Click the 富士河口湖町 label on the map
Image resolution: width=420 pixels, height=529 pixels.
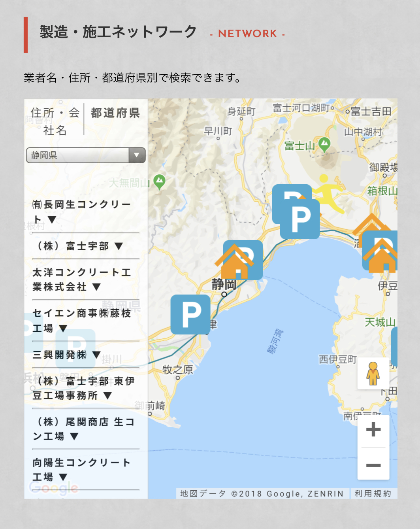[301, 108]
